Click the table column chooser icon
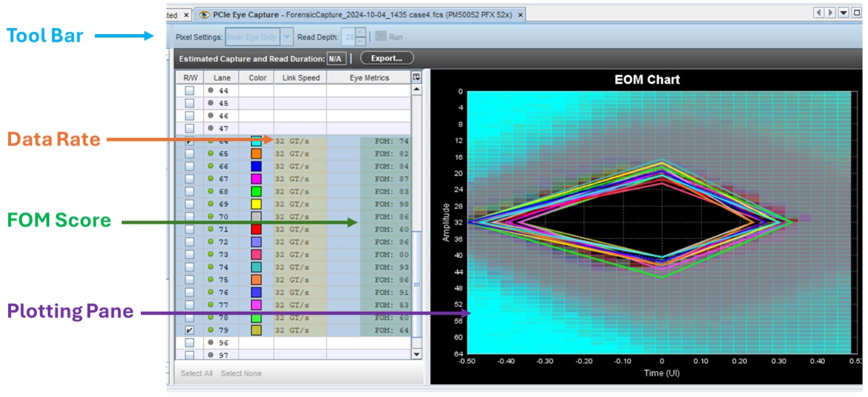 pyautogui.click(x=416, y=78)
